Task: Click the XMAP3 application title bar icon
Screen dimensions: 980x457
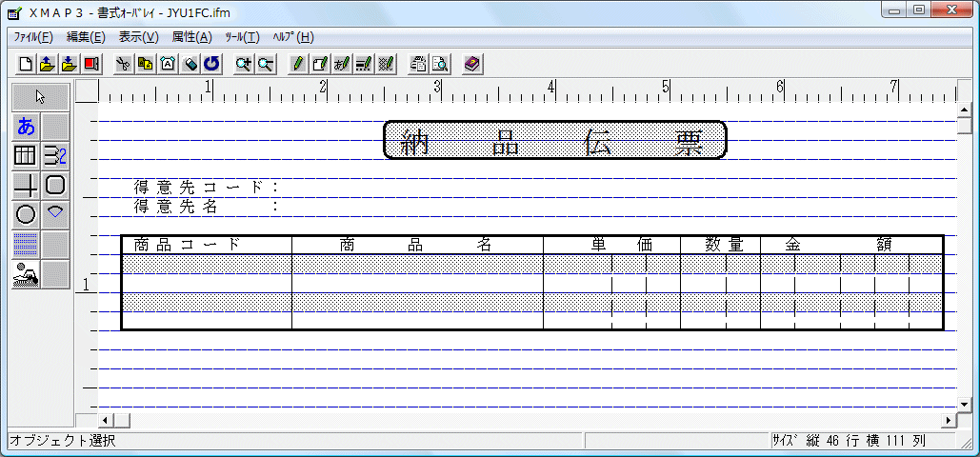Action: pyautogui.click(x=15, y=11)
